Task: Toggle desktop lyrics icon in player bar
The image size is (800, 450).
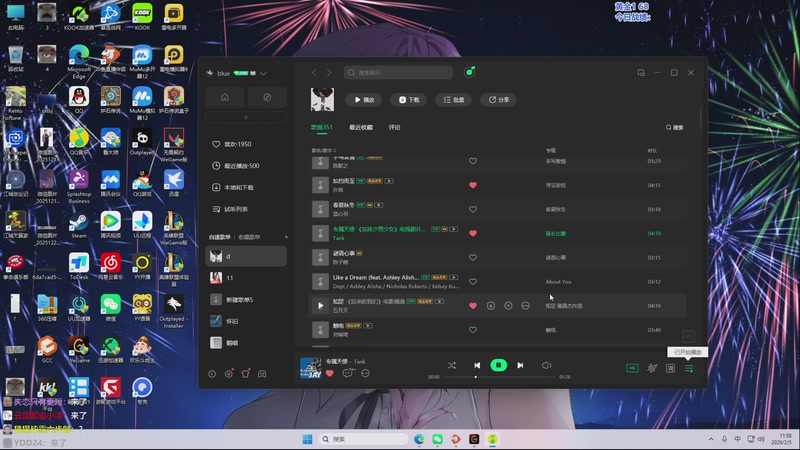Action: 670,368
